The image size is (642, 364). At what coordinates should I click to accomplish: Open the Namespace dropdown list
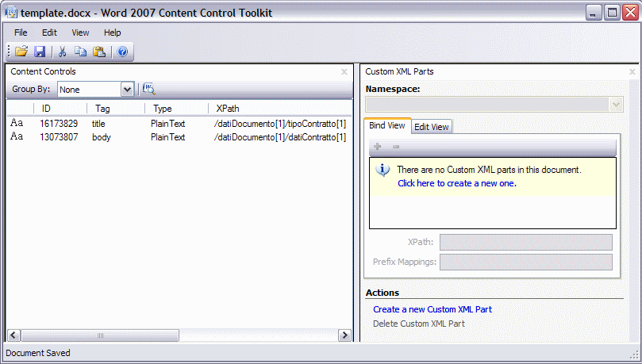616,105
